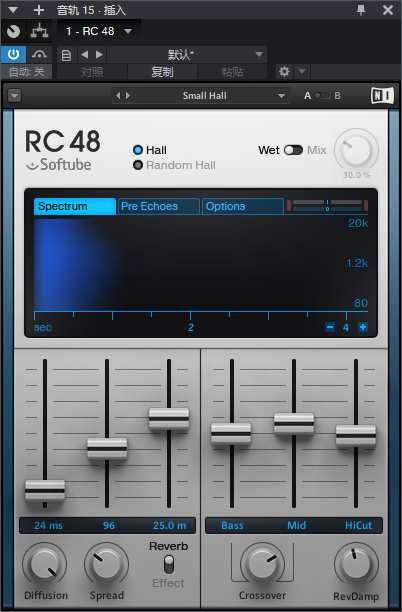Click the 96 size fader handle
The image size is (402, 612).
tap(107, 448)
